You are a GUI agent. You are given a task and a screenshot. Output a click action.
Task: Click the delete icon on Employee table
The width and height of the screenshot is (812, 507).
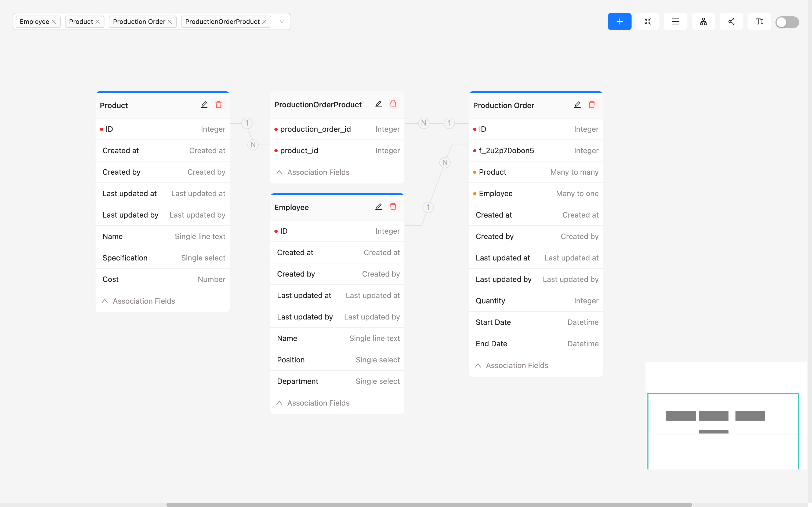[393, 207]
